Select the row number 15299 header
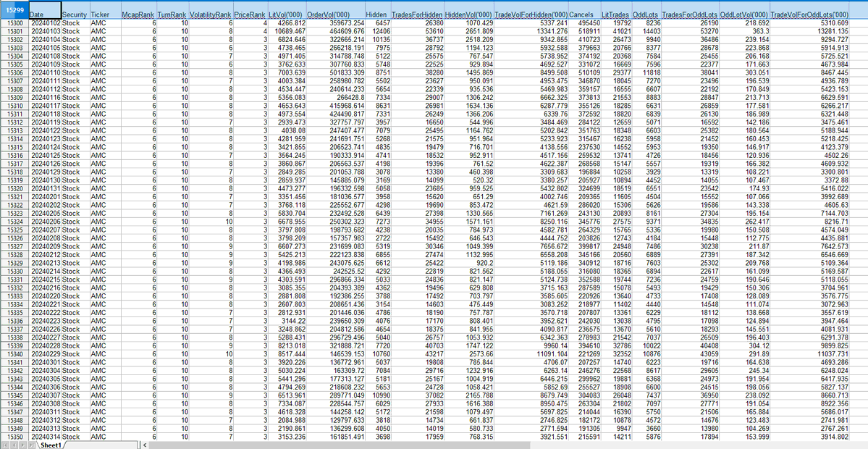This screenshot has width=868, height=449. click(14, 9)
